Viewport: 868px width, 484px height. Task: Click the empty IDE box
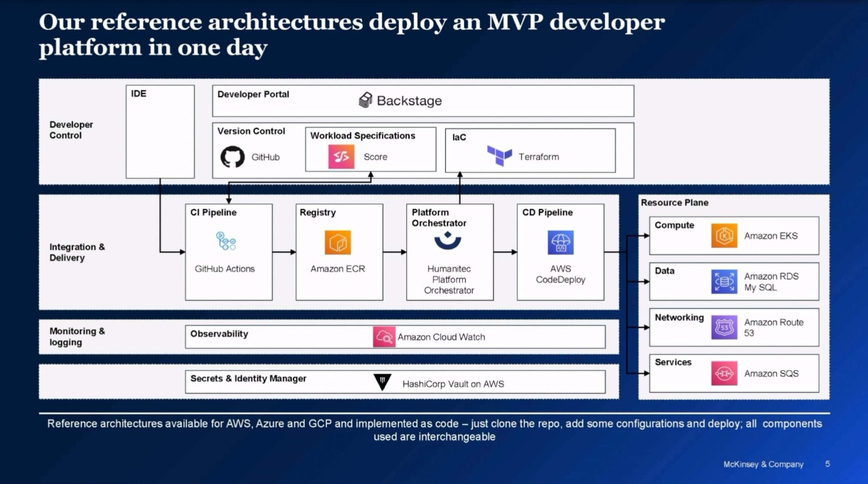(160, 136)
